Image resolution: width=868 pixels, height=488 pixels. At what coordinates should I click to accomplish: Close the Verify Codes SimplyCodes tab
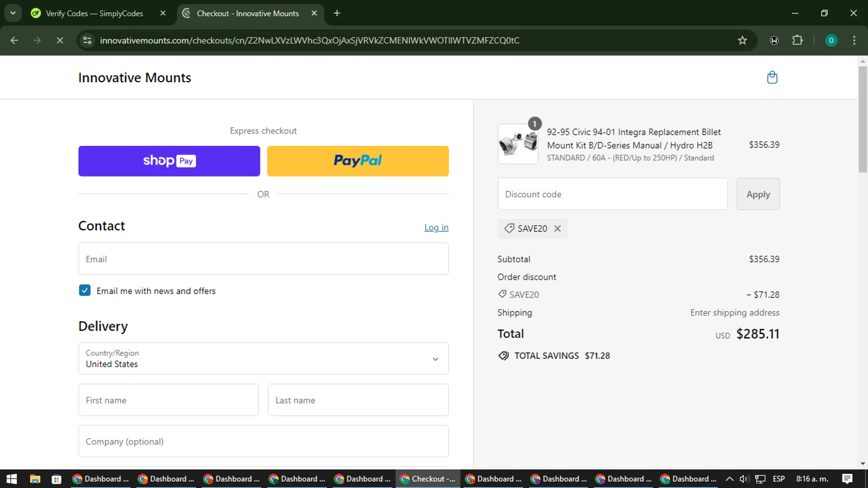[x=163, y=13]
